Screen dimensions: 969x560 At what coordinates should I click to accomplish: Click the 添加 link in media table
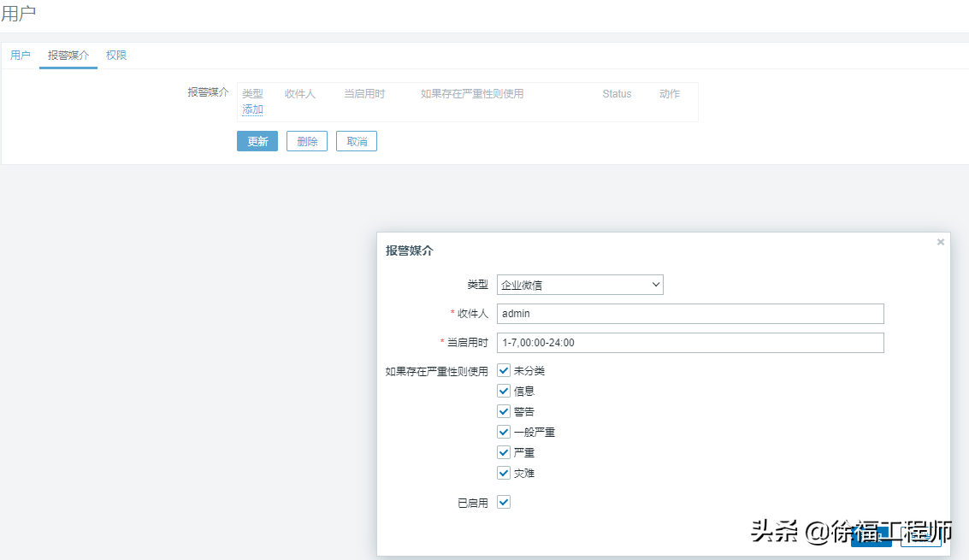click(252, 109)
